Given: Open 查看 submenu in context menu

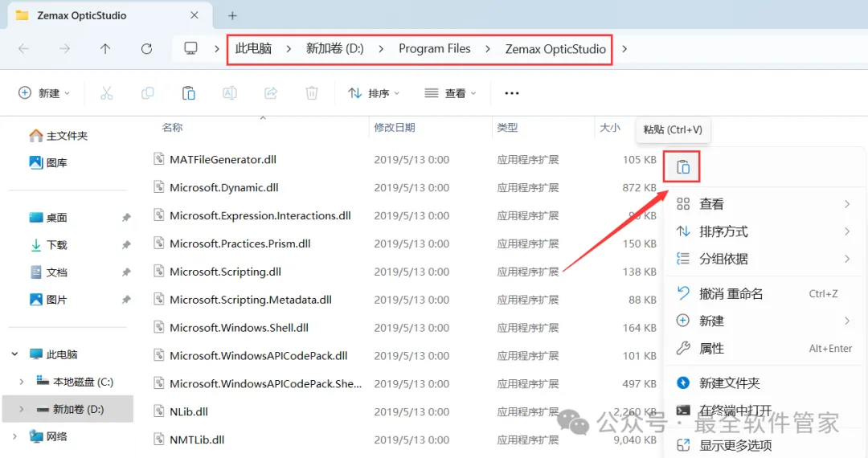Looking at the screenshot, I should click(x=764, y=204).
